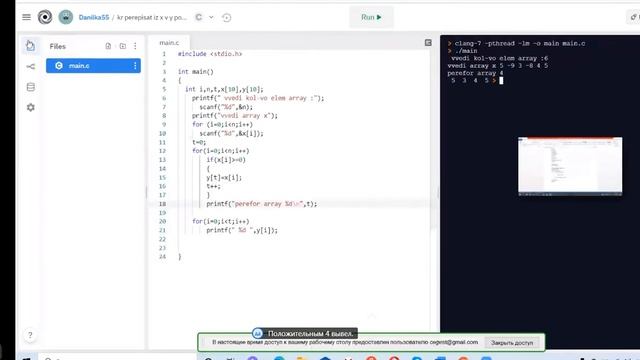Click the C language icon in header

pyautogui.click(x=198, y=17)
